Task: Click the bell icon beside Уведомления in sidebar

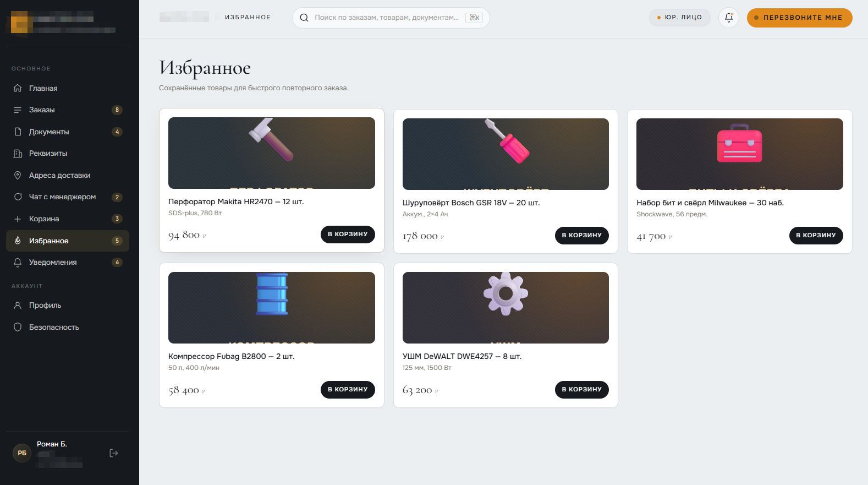Action: click(x=18, y=263)
